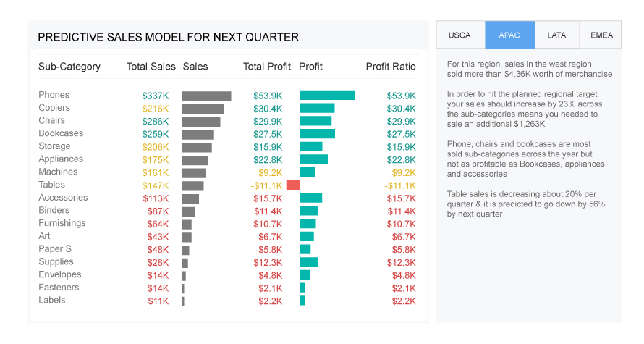
Task: Open the LATA region tab
Action: [x=556, y=35]
